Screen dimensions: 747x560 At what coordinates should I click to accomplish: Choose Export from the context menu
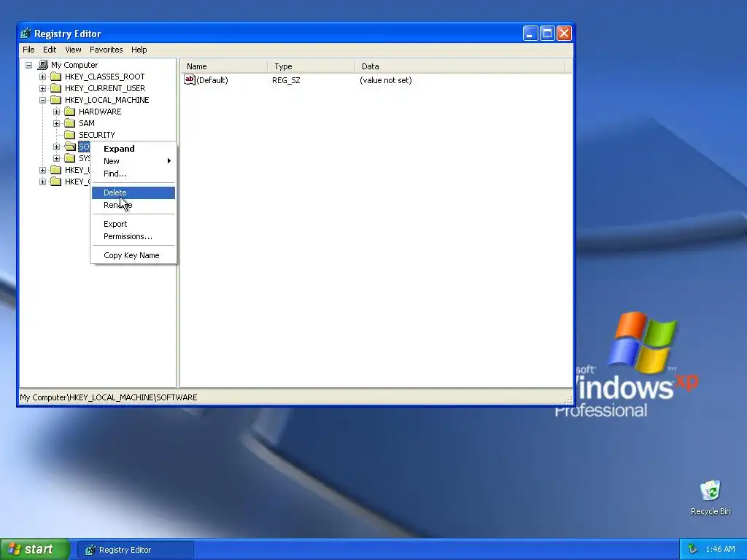point(133,224)
